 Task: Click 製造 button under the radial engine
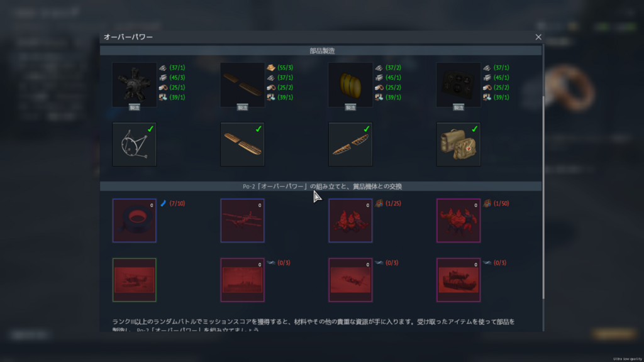coord(134,107)
